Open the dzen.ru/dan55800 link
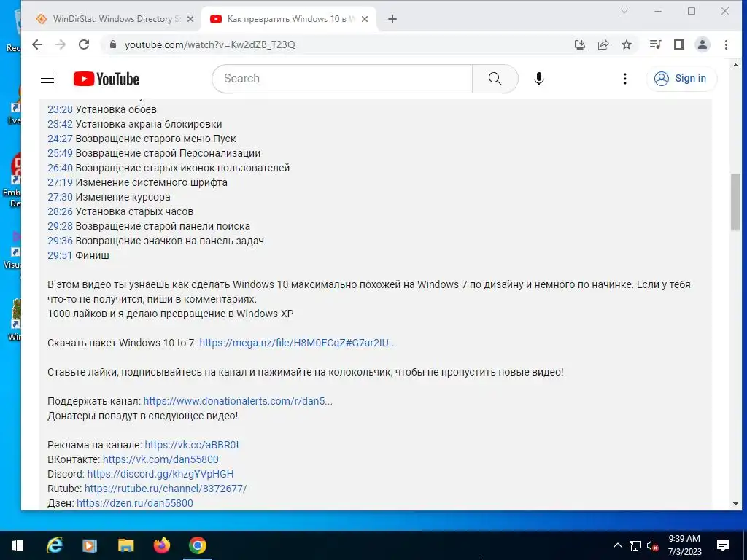Screen dimensions: 747x560 (x=134, y=503)
